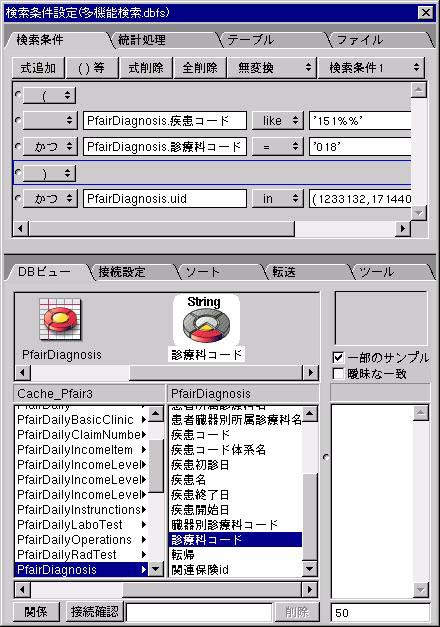Click the sample count field showing 50
Viewport: 440px width, 627px height.
point(380,613)
